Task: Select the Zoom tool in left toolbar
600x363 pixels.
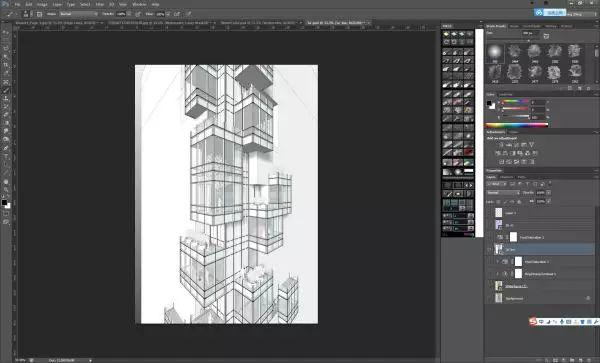Action: coord(6,190)
